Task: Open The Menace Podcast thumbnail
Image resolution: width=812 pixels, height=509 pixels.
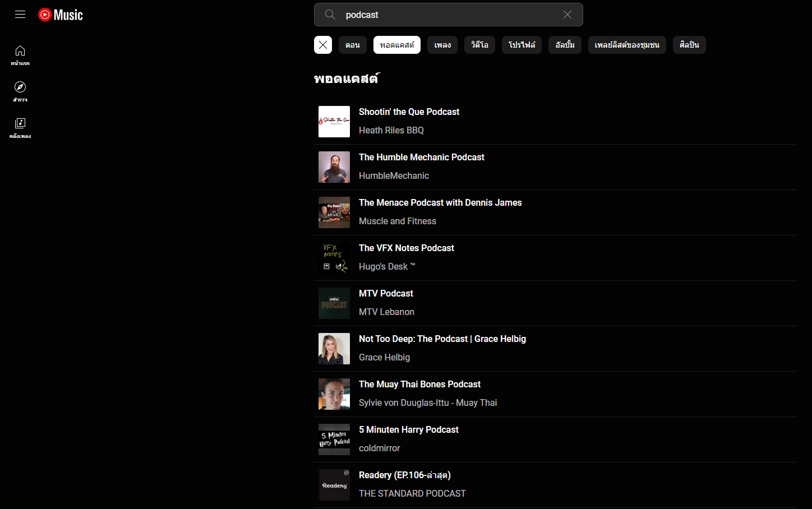Action: click(334, 212)
